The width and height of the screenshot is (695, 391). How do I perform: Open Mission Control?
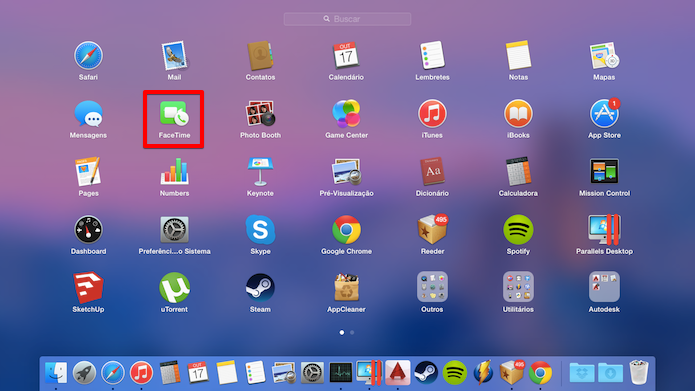(604, 172)
